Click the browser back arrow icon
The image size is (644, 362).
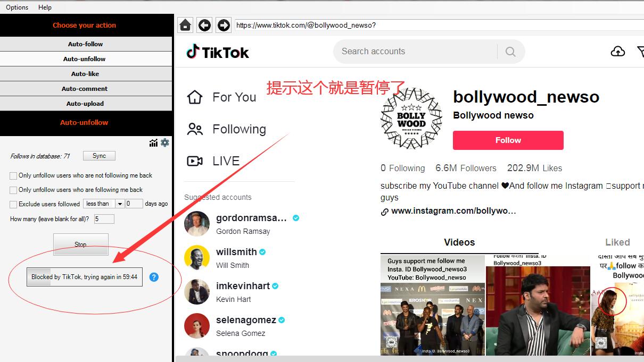point(204,24)
